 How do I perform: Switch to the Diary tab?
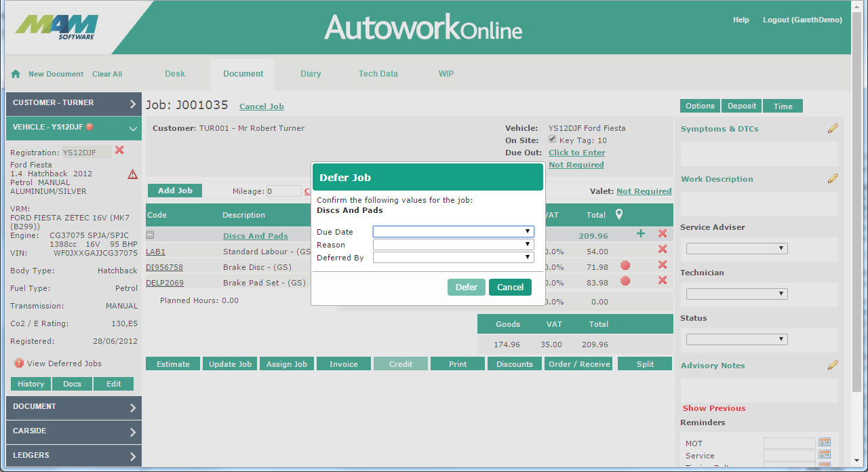(x=311, y=74)
